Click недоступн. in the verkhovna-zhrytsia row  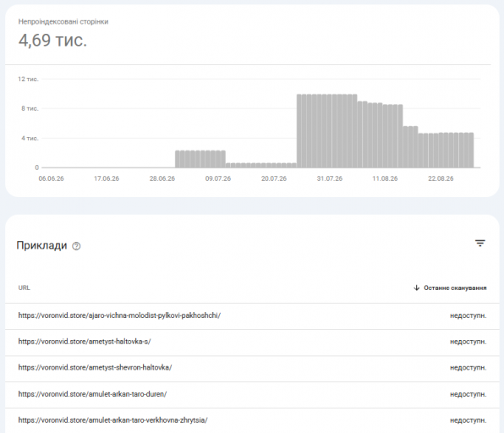point(468,420)
